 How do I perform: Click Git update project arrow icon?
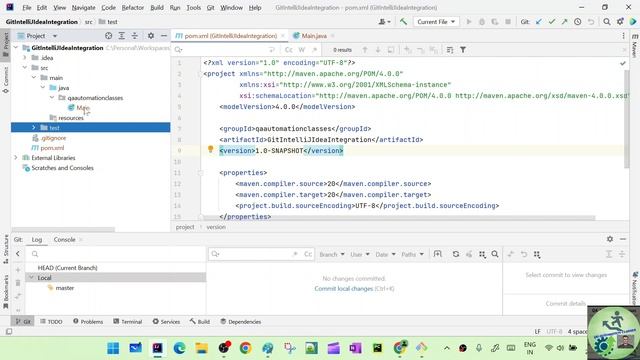[x=539, y=22]
